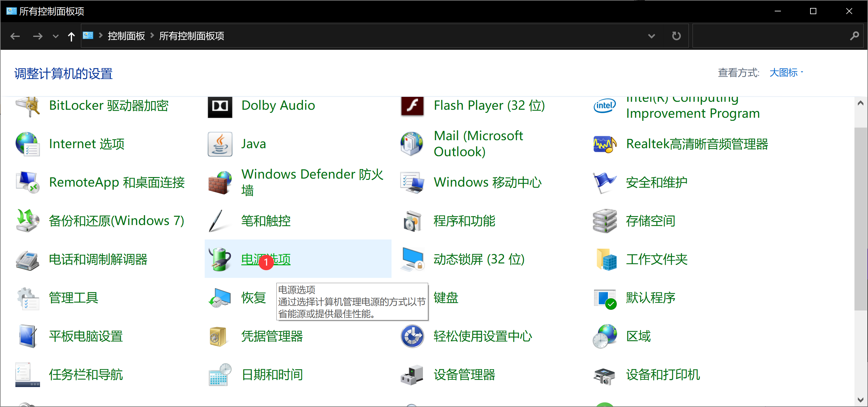Click the BitLocker 驱动器加密 icon
This screenshot has height=407, width=868.
click(28, 107)
